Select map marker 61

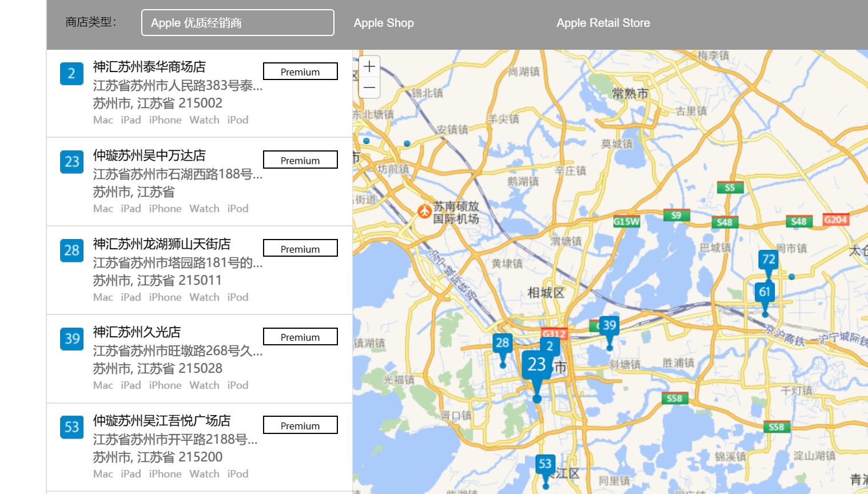point(765,293)
